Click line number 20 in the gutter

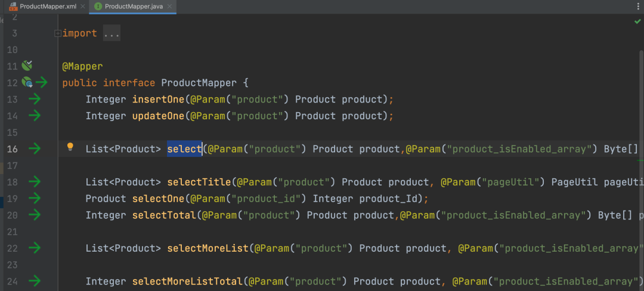click(11, 215)
